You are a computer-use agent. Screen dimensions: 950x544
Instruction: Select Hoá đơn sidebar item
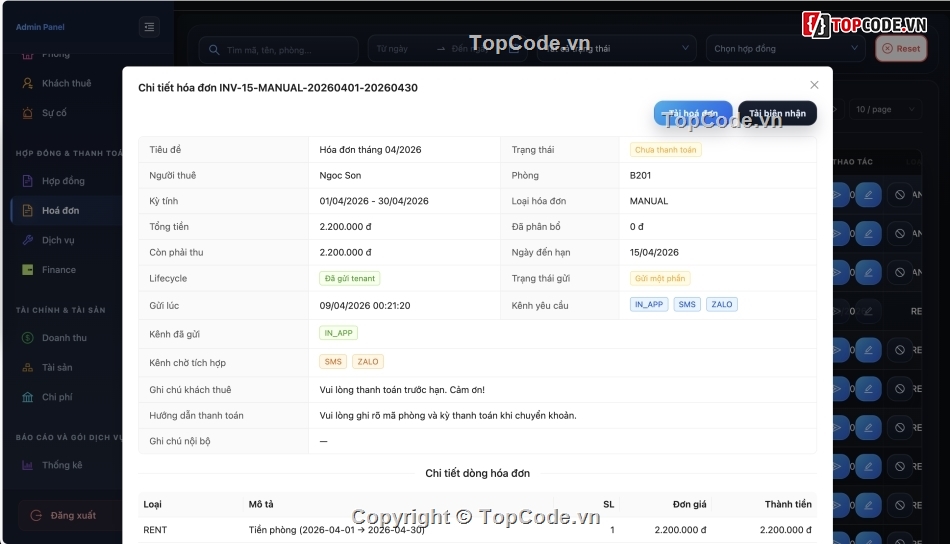pyautogui.click(x=61, y=210)
